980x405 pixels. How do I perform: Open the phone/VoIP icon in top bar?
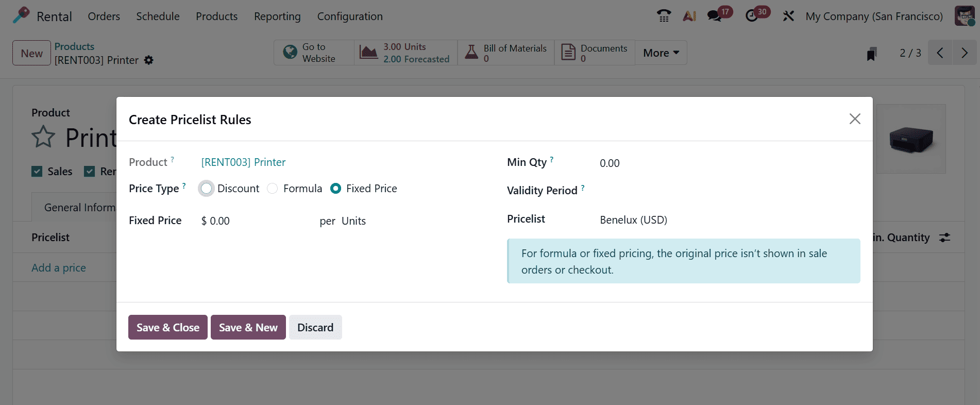click(664, 16)
